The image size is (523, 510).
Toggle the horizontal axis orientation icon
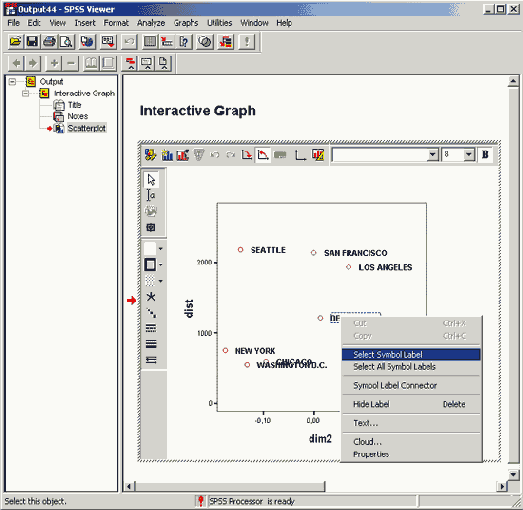click(x=247, y=155)
